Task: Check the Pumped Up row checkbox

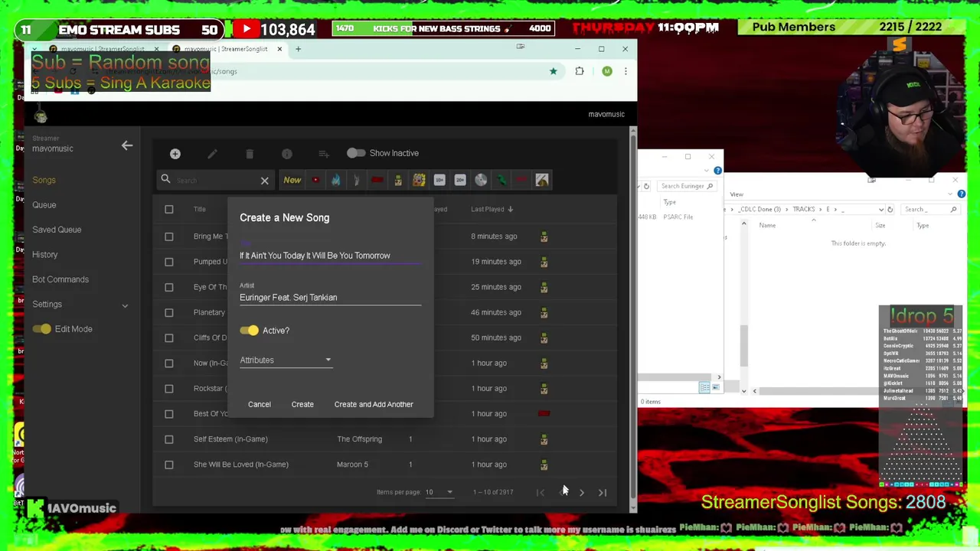Action: point(169,262)
